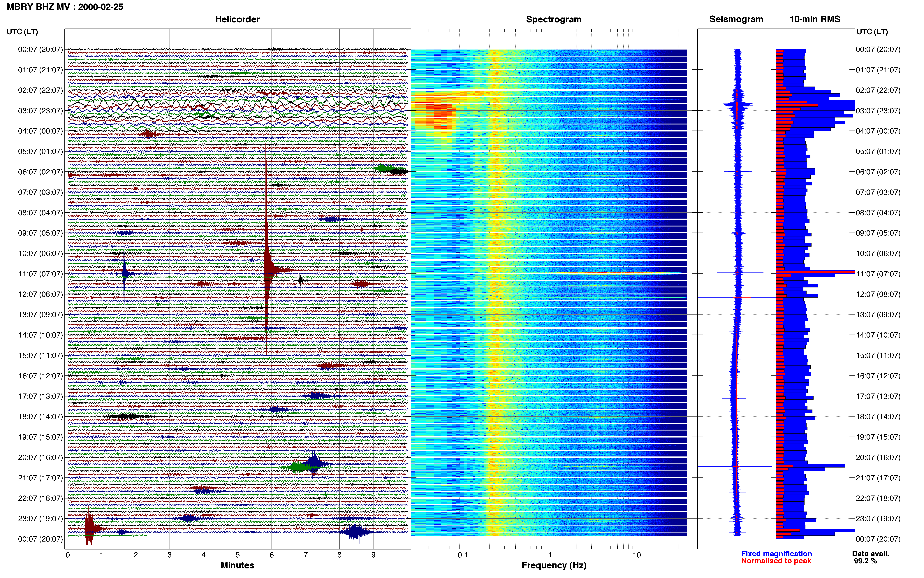Click left time label '14:07 (10:07)'
924x578 pixels.
click(x=41, y=335)
